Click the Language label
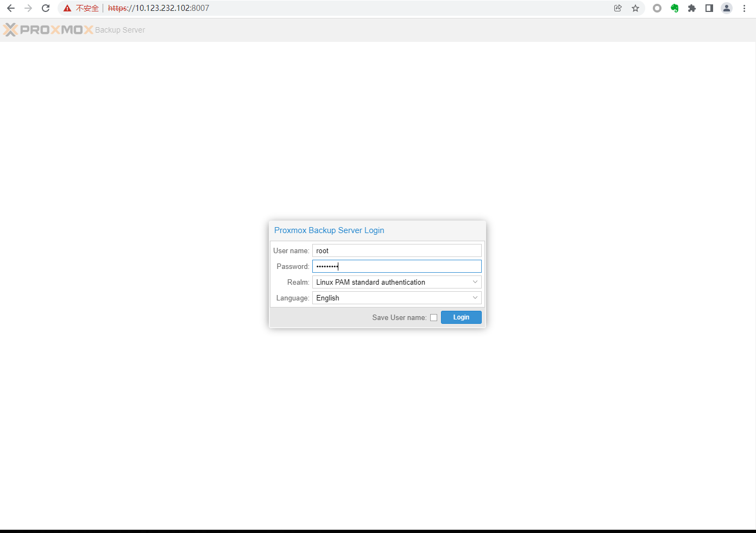The width and height of the screenshot is (756, 533). click(x=293, y=298)
